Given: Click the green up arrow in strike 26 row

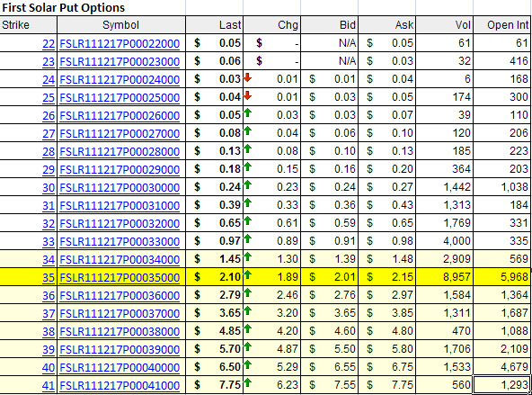Looking at the screenshot, I should tap(248, 112).
